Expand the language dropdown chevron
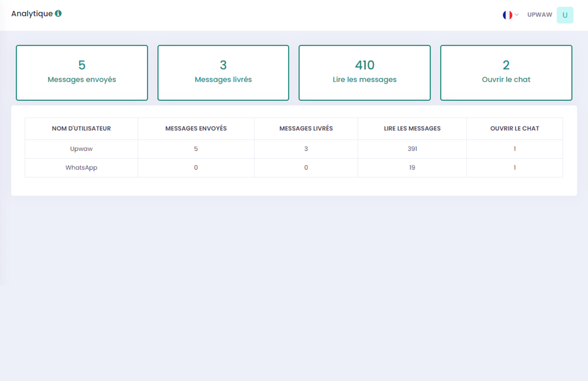The height and width of the screenshot is (381, 588). click(x=517, y=15)
